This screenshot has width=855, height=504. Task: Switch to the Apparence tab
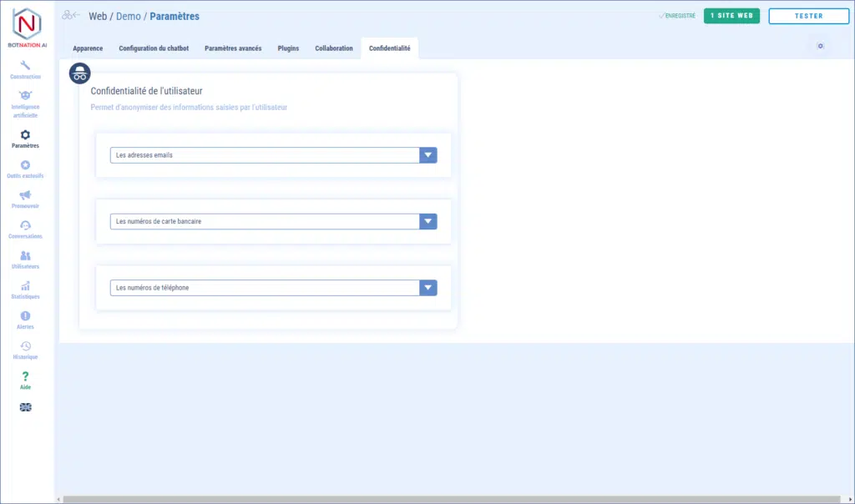pos(88,48)
